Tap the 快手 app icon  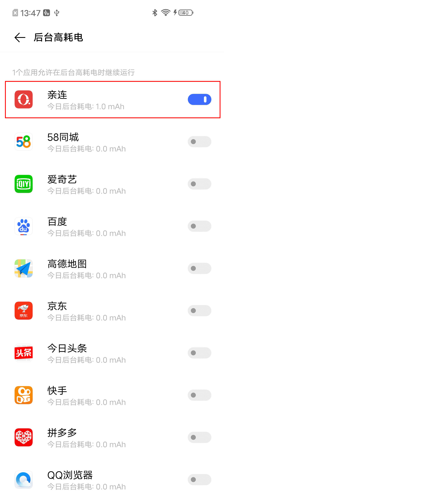[24, 395]
